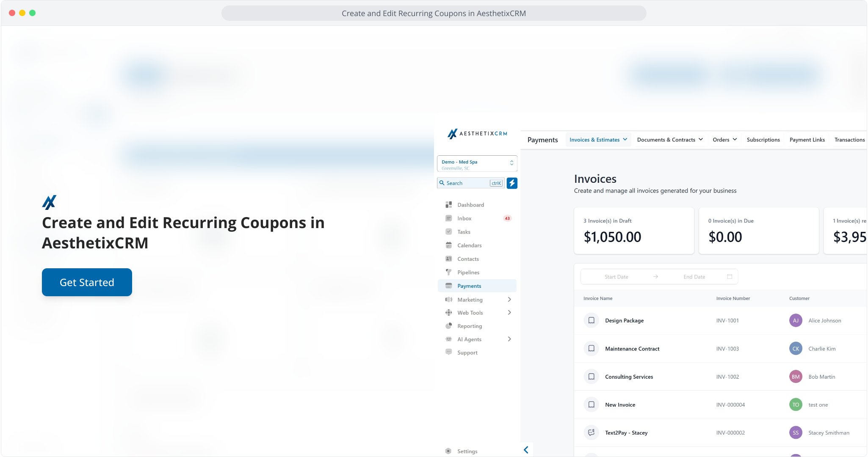Open the Inbox sidebar icon
The height and width of the screenshot is (457, 868).
(448, 218)
